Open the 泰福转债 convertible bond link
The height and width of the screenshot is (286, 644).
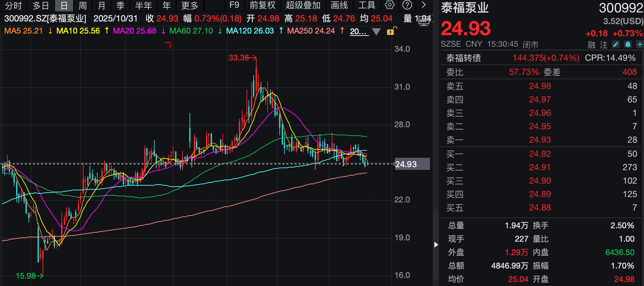click(464, 58)
